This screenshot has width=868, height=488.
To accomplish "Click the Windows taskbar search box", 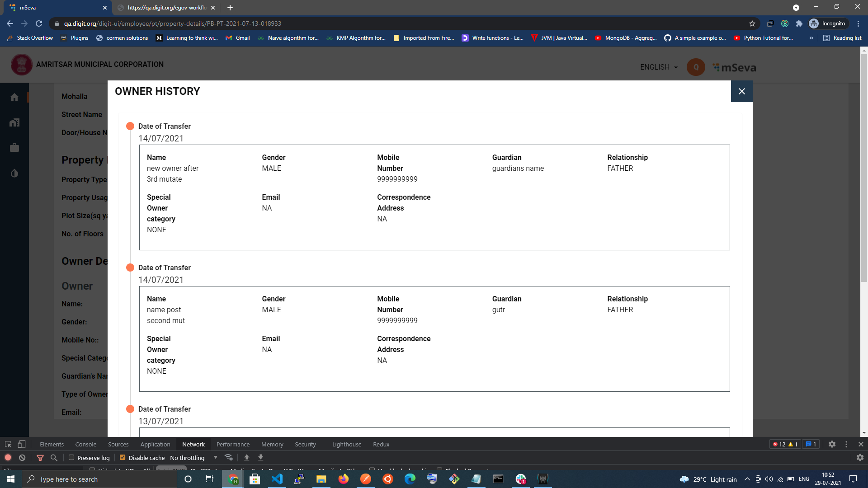I will click(99, 479).
